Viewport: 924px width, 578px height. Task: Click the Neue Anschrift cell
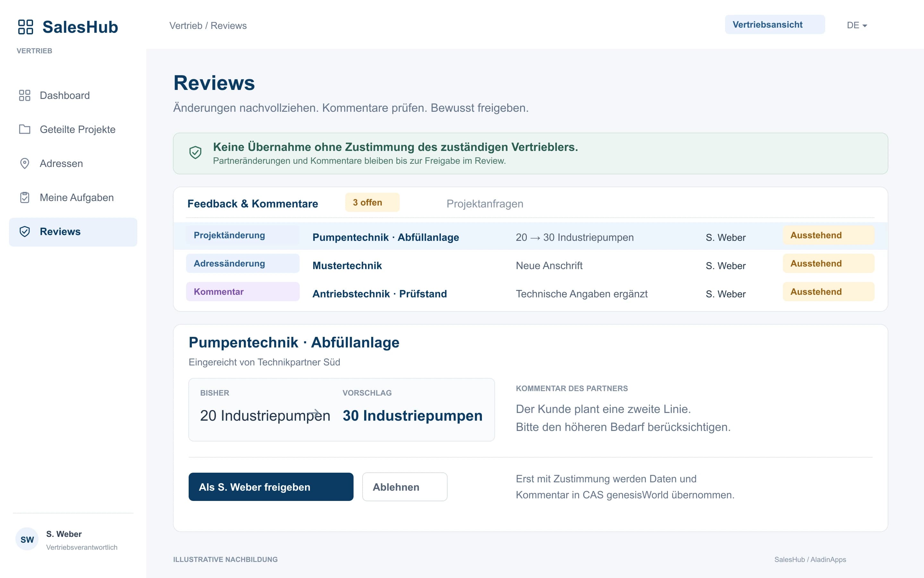pyautogui.click(x=549, y=266)
